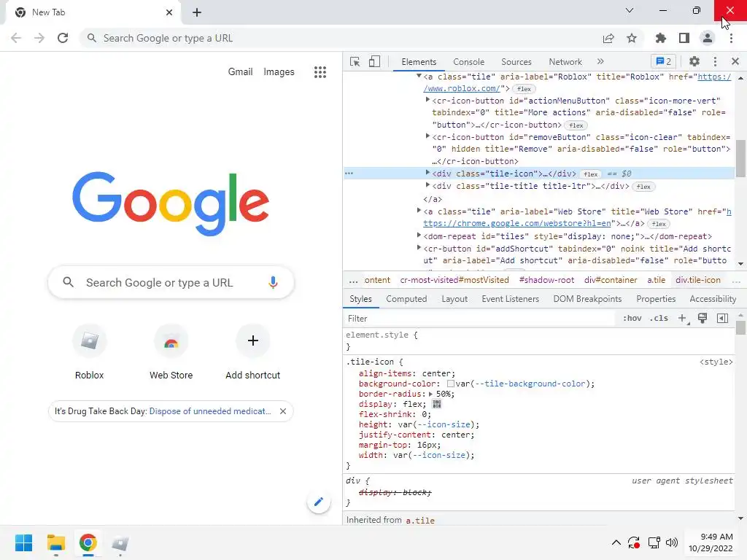Screen dimensions: 747x560
Task: Toggle the flex badge on the tile-icon div
Action: pyautogui.click(x=590, y=174)
